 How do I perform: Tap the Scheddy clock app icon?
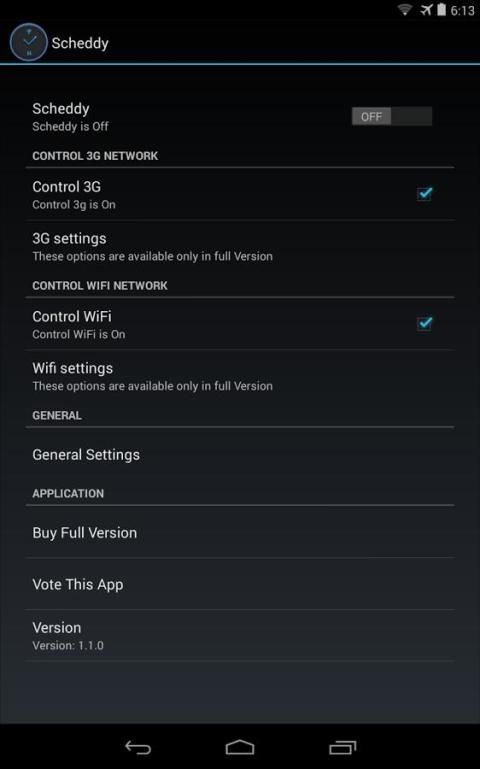point(28,43)
